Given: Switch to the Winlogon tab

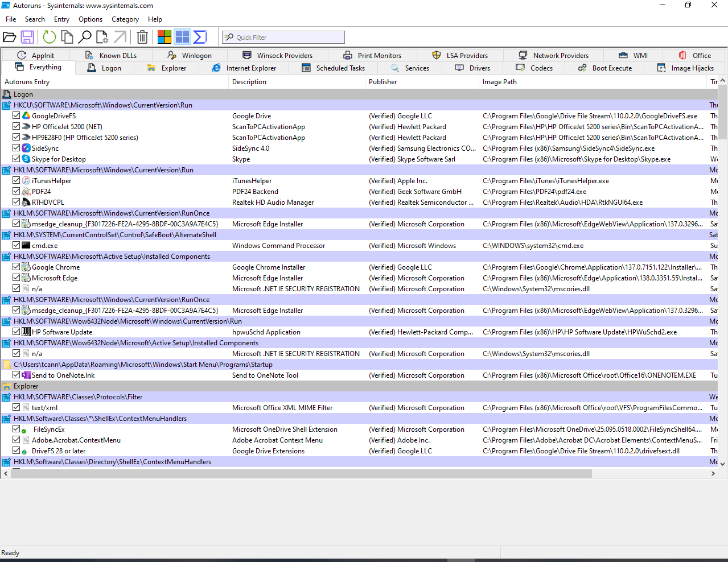Looking at the screenshot, I should [x=190, y=55].
